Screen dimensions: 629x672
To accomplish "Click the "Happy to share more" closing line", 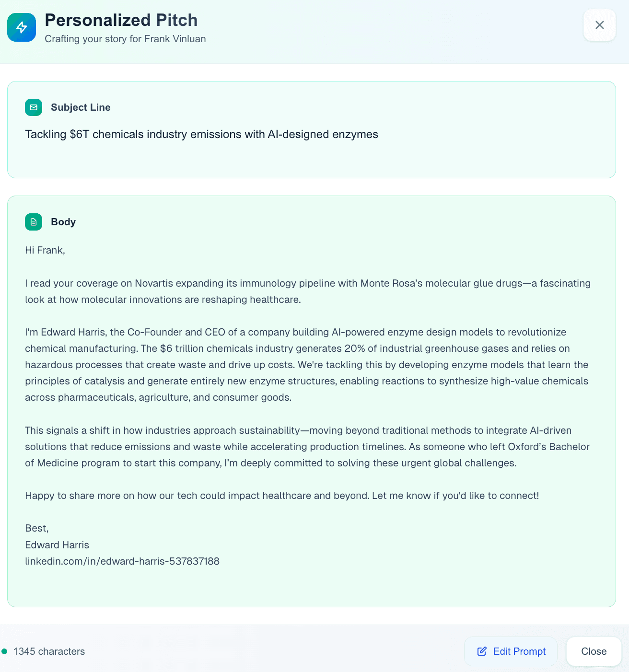I will pyautogui.click(x=282, y=496).
